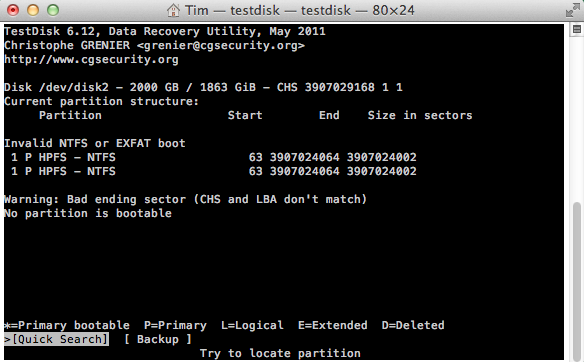The image size is (584, 362).
Task: Click the vertical scrollbar thumb
Action: click(577, 281)
